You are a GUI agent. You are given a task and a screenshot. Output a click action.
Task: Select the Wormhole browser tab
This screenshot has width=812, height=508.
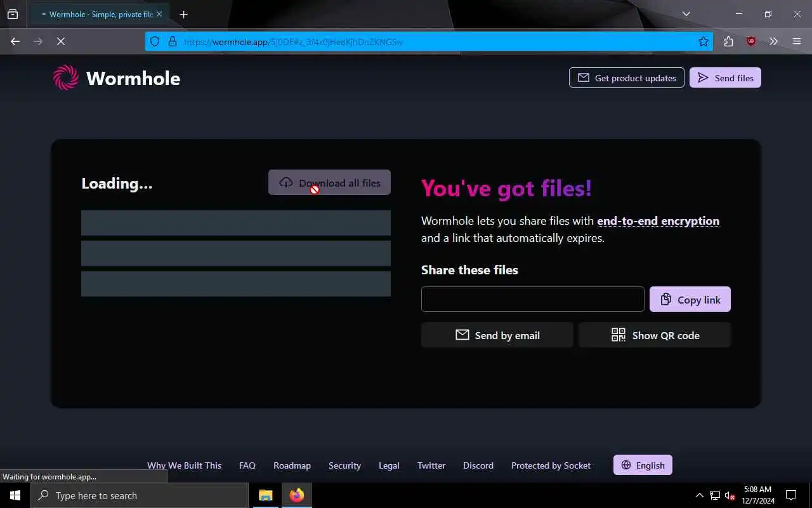coord(100,14)
